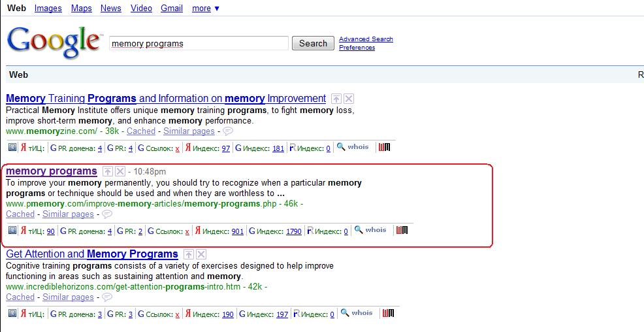Open comment bubble for incrediblehorizons result

coord(107,297)
